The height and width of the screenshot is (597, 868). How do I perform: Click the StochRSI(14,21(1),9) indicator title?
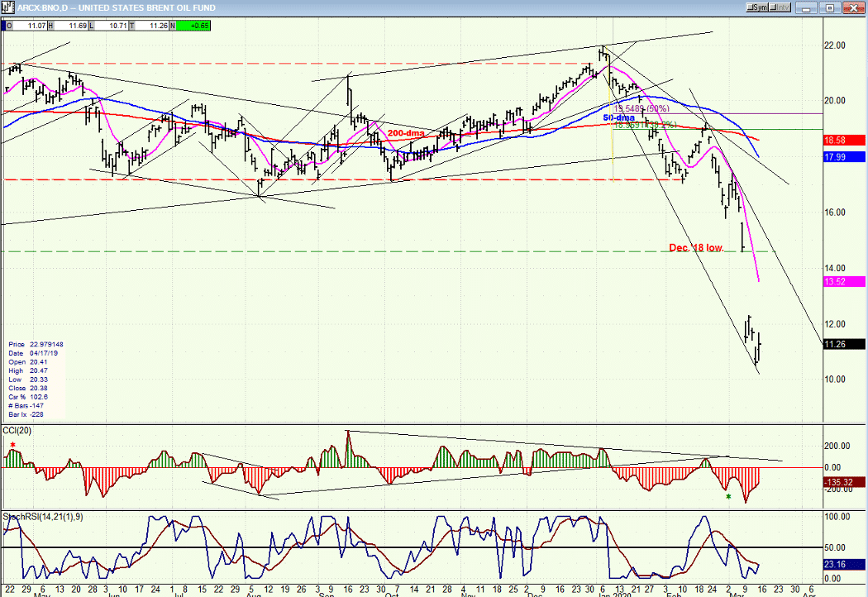43,517
